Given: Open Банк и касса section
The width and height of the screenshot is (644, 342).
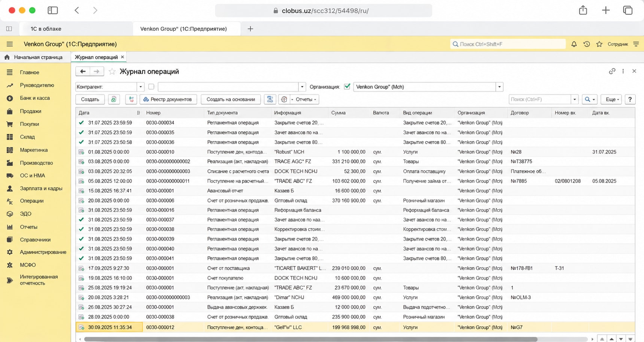Looking at the screenshot, I should [x=35, y=98].
